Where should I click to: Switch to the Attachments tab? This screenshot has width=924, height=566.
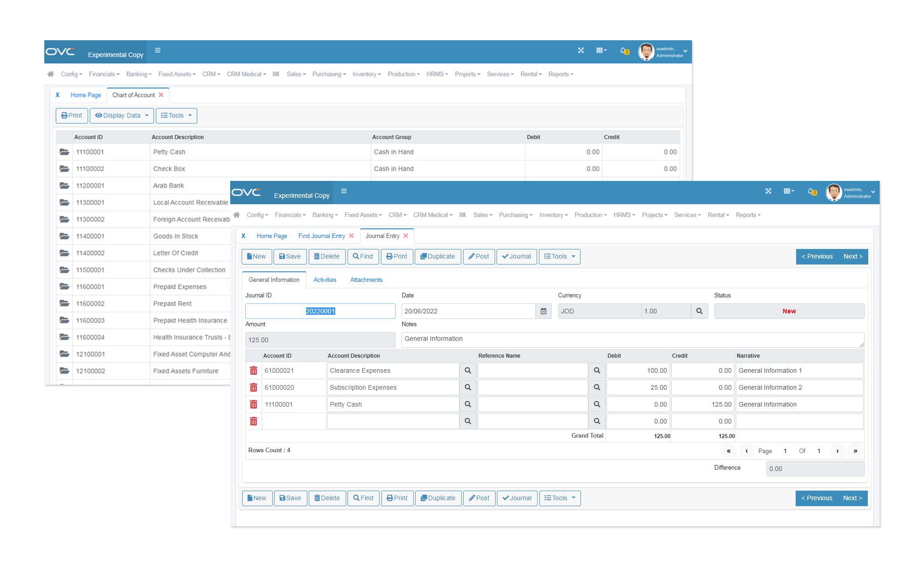coord(366,280)
